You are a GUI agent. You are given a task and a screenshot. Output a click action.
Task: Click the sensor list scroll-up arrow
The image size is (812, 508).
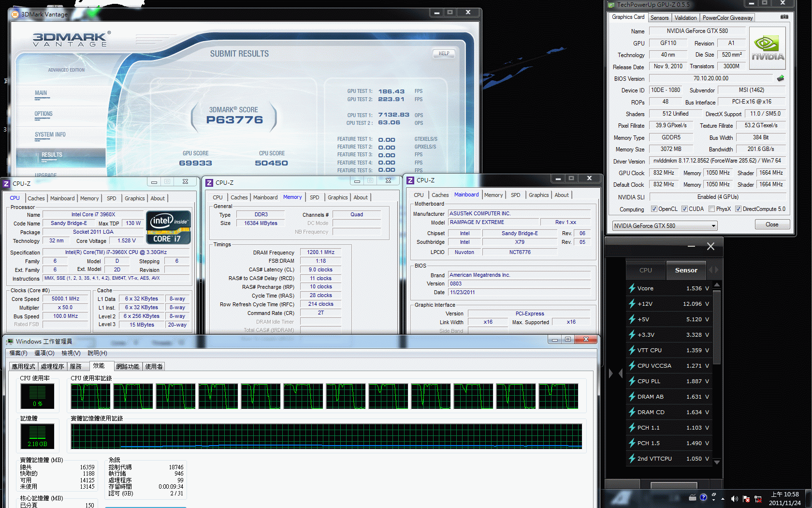click(717, 284)
